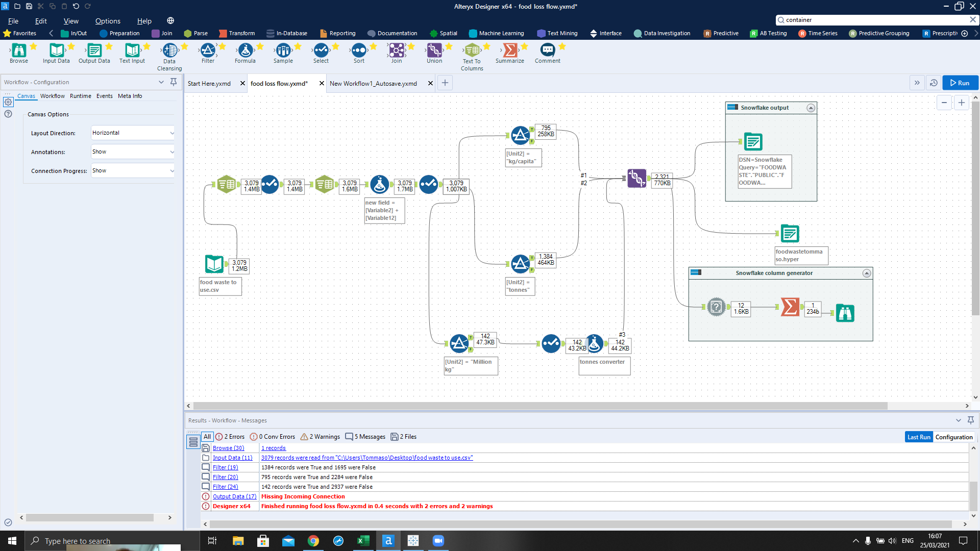Click the Union node on canvas

point(636,179)
